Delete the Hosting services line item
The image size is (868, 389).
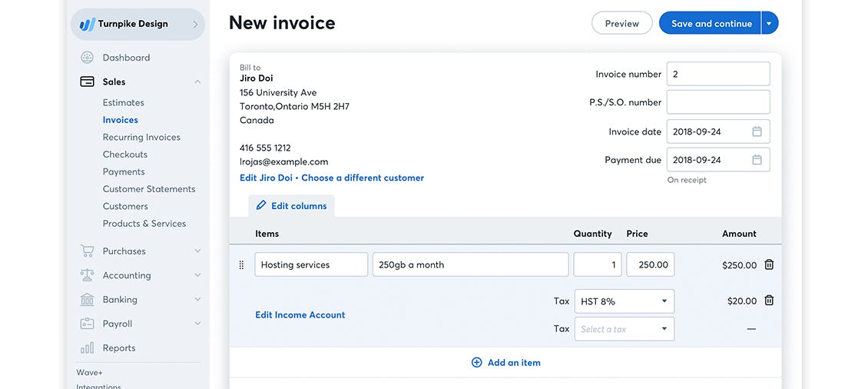pyautogui.click(x=769, y=264)
